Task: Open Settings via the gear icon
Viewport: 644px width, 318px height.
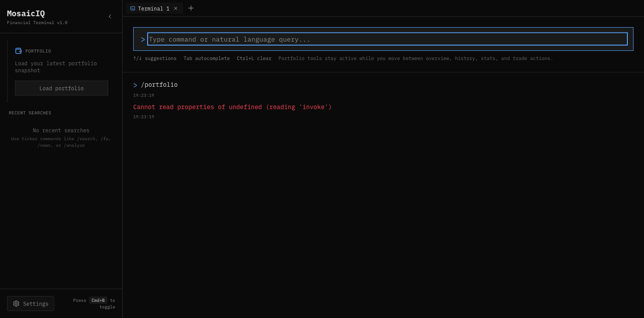Action: pos(16,304)
